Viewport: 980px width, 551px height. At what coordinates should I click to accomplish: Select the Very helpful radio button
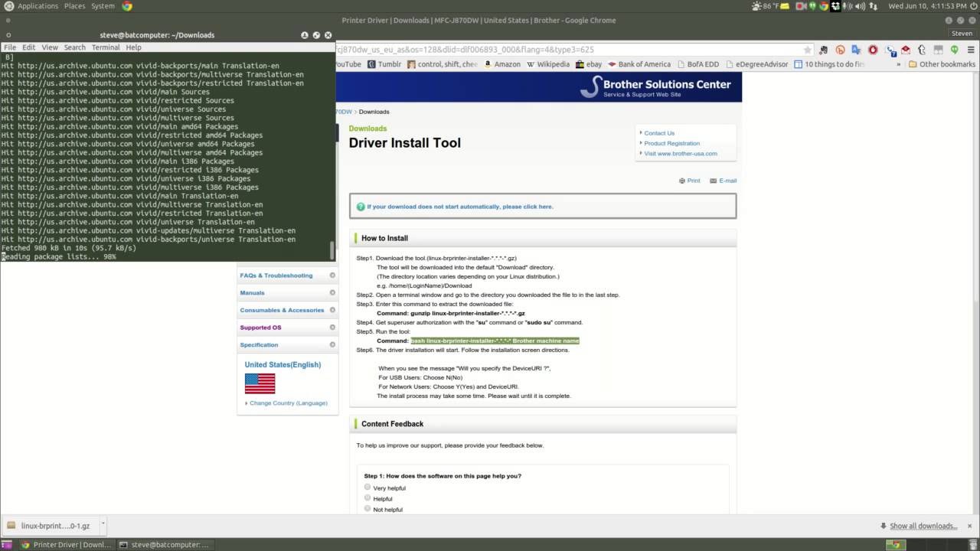(x=367, y=487)
